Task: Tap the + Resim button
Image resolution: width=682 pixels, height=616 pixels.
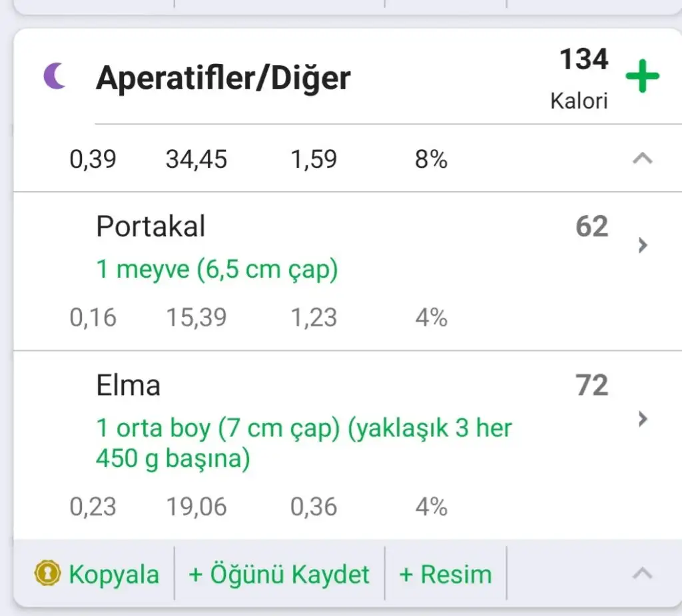Action: [x=445, y=574]
